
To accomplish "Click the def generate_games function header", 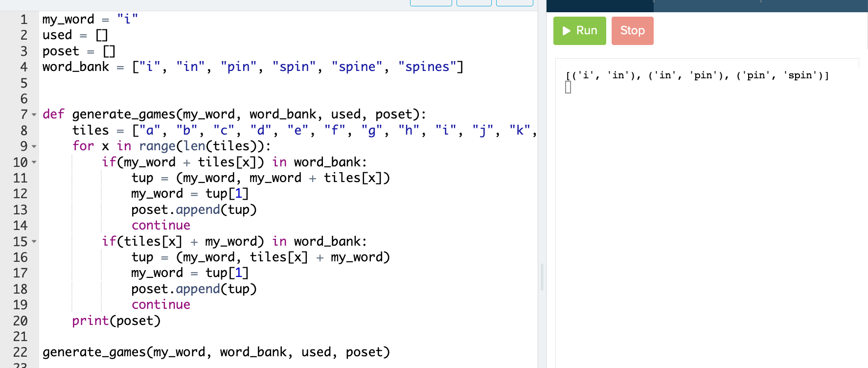I will [234, 115].
